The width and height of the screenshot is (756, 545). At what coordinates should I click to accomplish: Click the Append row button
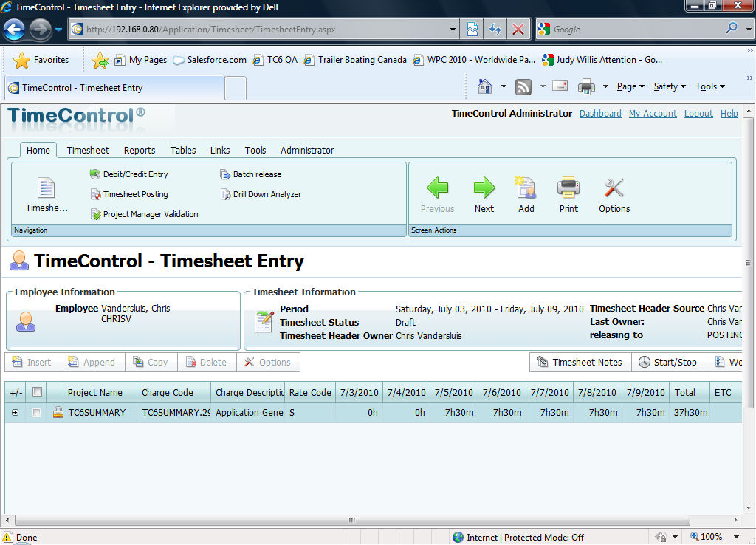pos(92,362)
